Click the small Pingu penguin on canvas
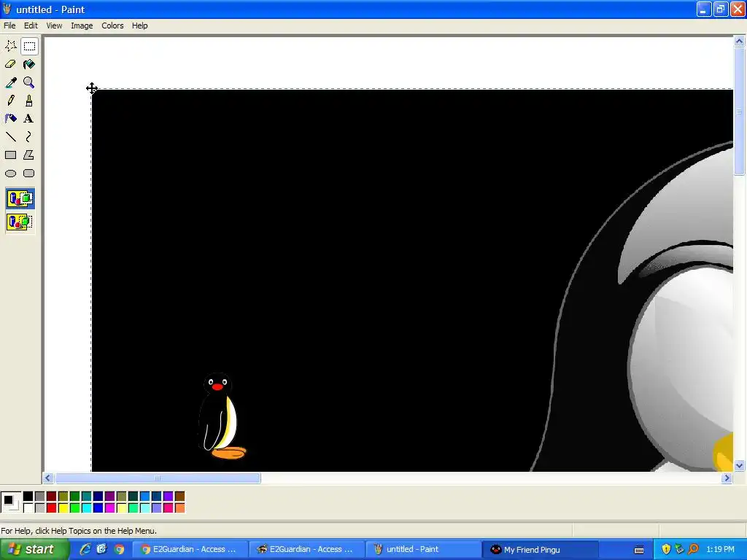 click(x=221, y=416)
